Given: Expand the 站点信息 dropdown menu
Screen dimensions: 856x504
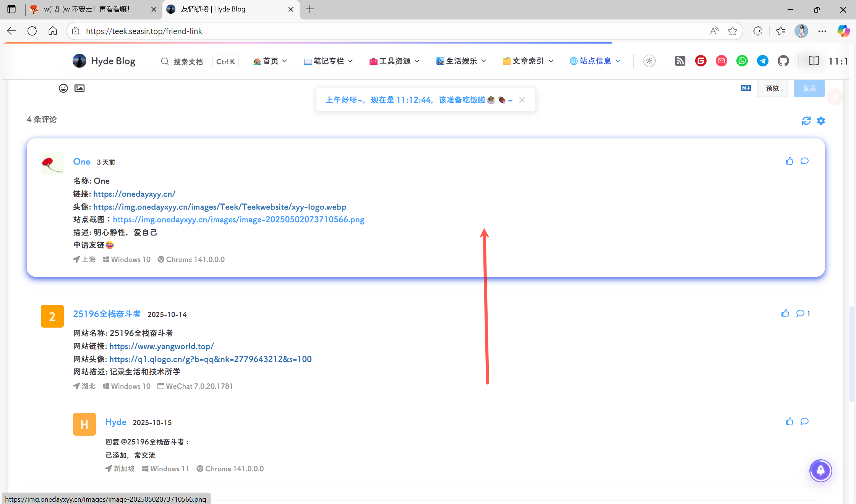Looking at the screenshot, I should coord(595,61).
